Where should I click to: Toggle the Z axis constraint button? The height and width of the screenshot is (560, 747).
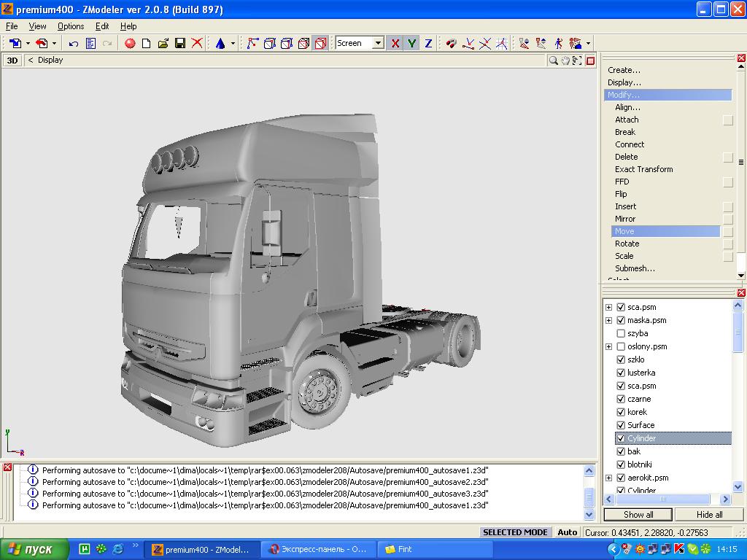[428, 44]
